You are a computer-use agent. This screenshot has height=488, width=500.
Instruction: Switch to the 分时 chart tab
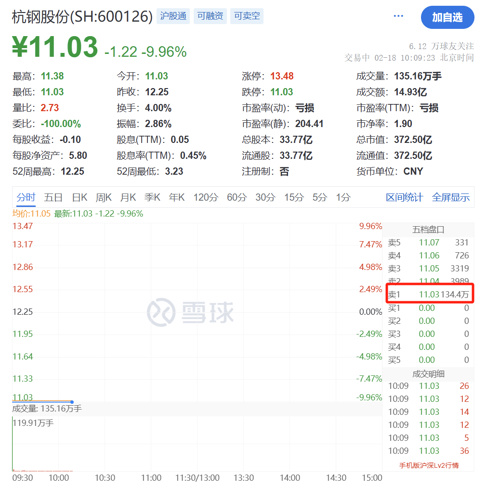[26, 197]
